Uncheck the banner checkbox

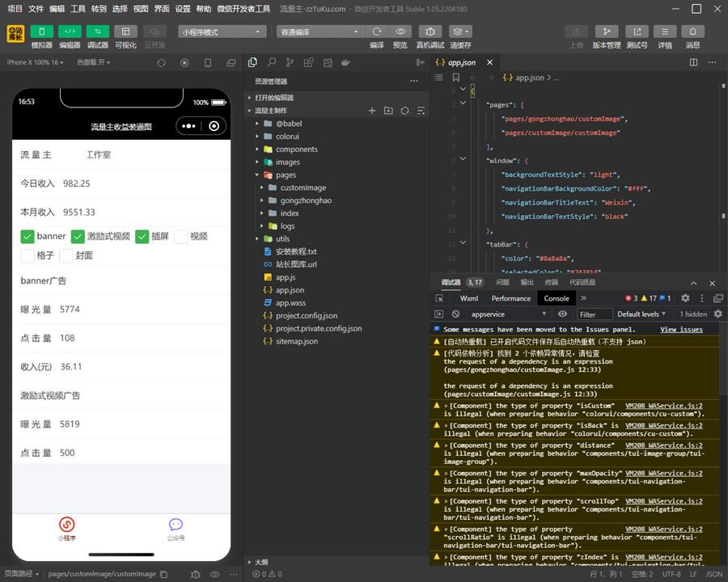tap(28, 237)
